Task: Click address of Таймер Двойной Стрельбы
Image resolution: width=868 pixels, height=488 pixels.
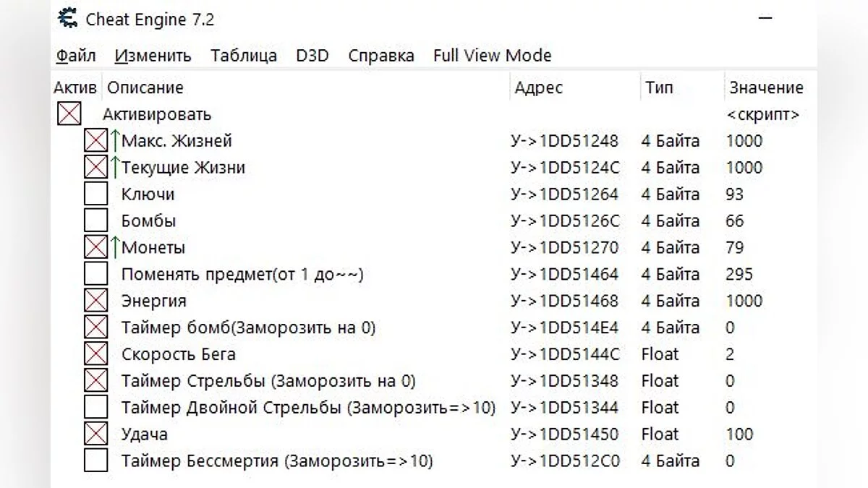Action: point(565,407)
